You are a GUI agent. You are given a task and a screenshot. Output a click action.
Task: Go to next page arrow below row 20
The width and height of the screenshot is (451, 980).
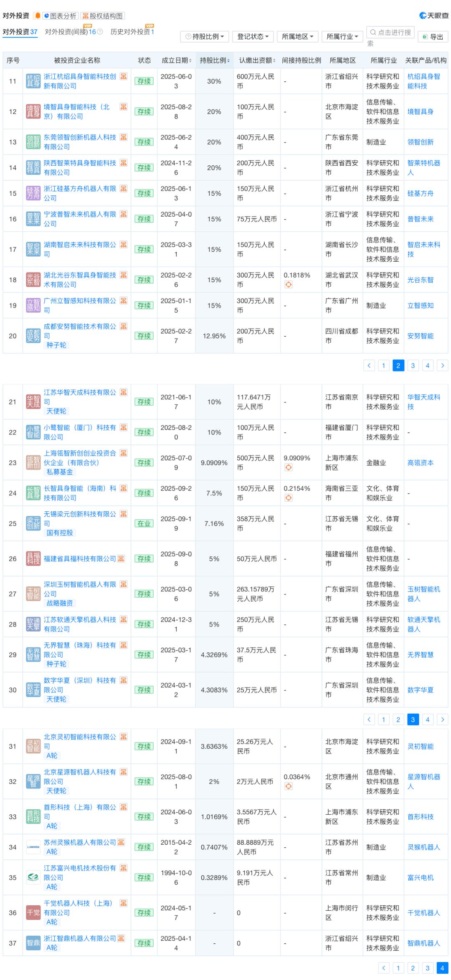pyautogui.click(x=442, y=366)
